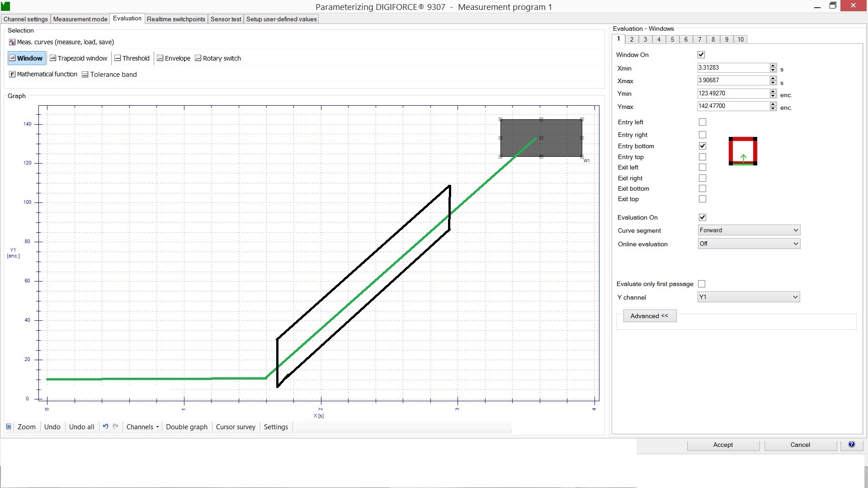The height and width of the screenshot is (488, 868).
Task: Select the Tolerance band tool
Action: click(x=109, y=75)
